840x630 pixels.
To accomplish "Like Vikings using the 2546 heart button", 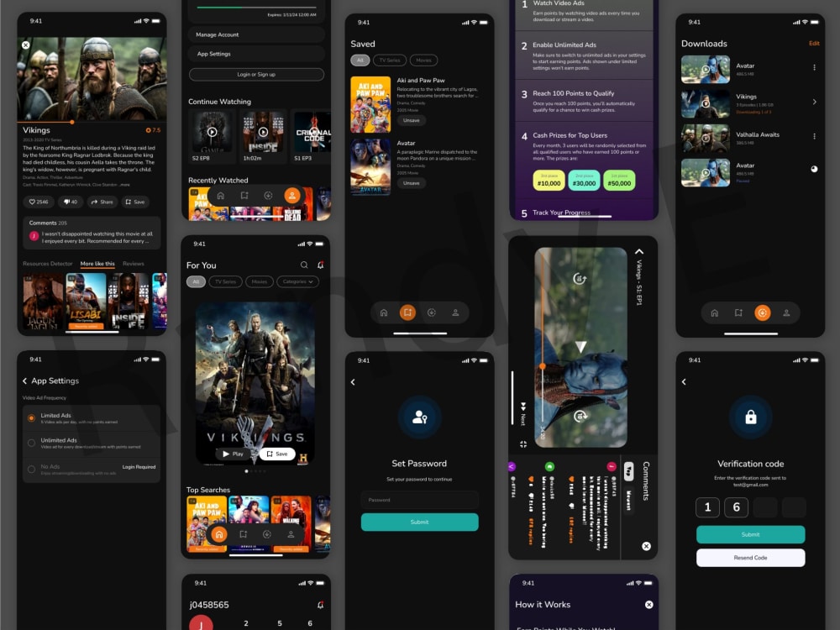I will pos(39,202).
